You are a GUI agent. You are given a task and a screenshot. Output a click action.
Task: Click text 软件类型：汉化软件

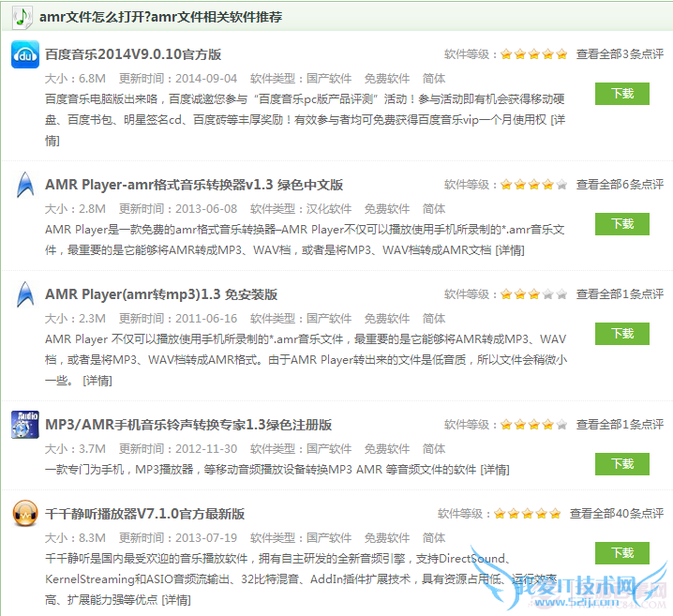click(x=301, y=209)
